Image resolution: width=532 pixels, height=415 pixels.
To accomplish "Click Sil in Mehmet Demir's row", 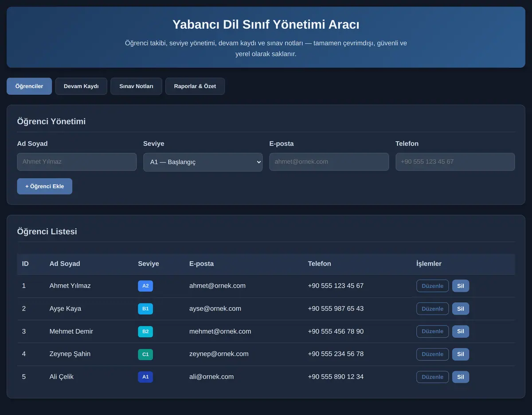I will [x=461, y=331].
